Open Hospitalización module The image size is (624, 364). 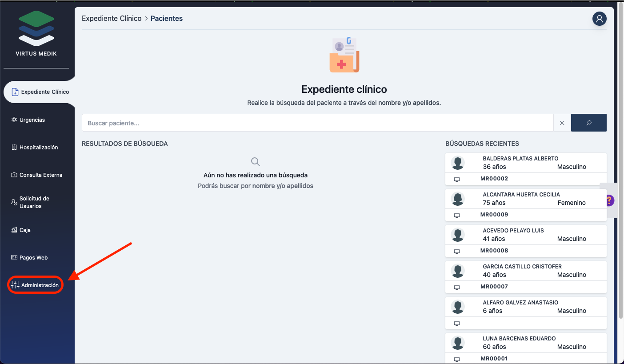(38, 148)
